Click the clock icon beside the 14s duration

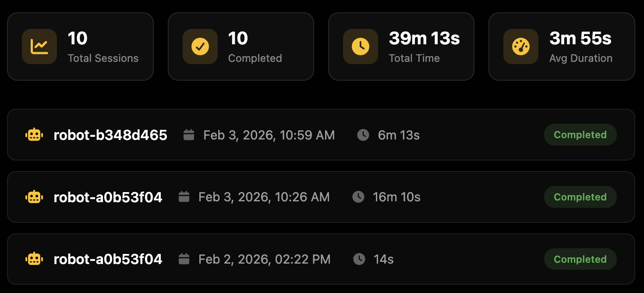tap(358, 259)
